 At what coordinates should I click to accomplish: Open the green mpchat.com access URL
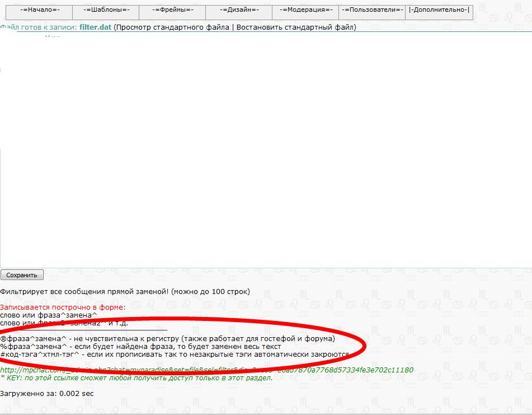(206, 370)
